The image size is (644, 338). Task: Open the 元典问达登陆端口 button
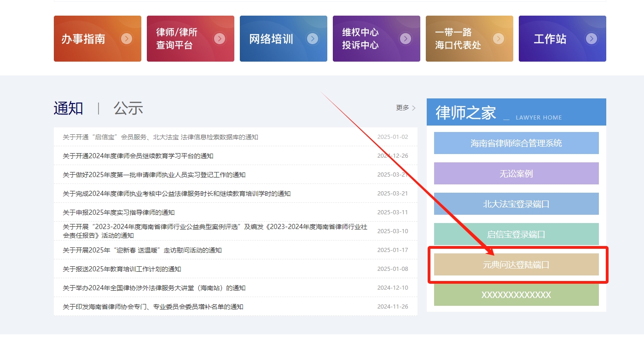pos(516,264)
